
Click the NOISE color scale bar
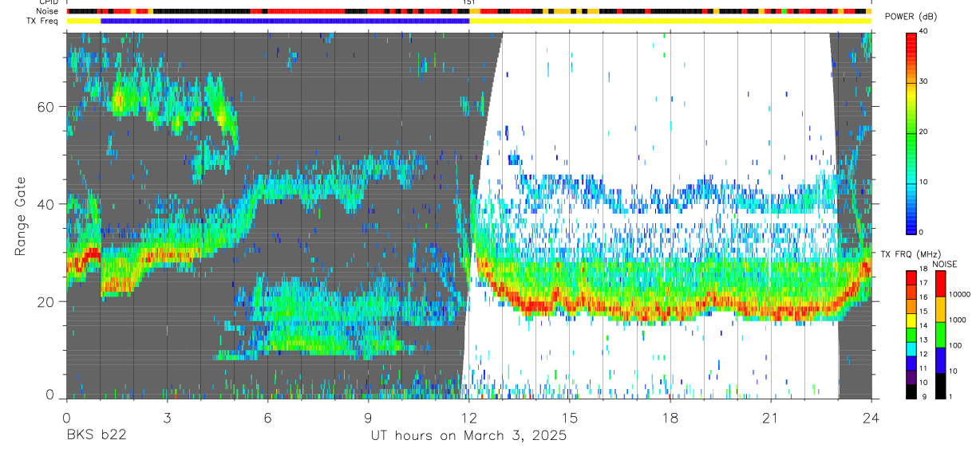(x=941, y=334)
